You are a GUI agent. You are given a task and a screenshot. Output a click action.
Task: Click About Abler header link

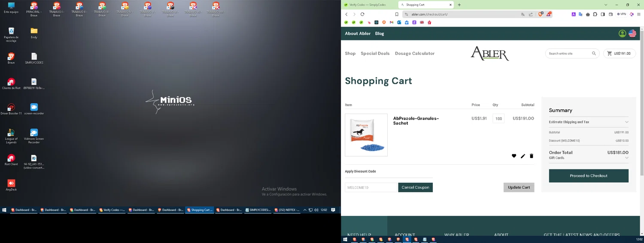358,34
